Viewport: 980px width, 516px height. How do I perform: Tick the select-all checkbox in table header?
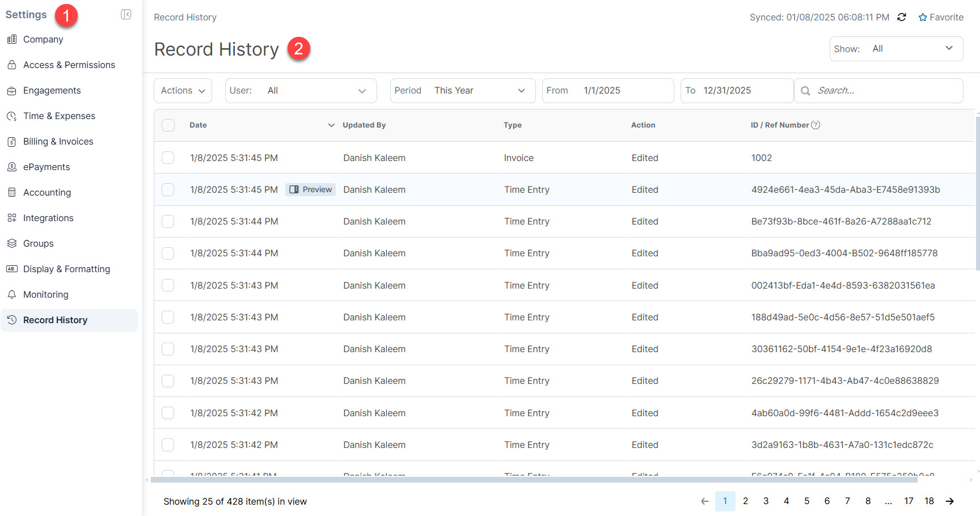point(168,125)
